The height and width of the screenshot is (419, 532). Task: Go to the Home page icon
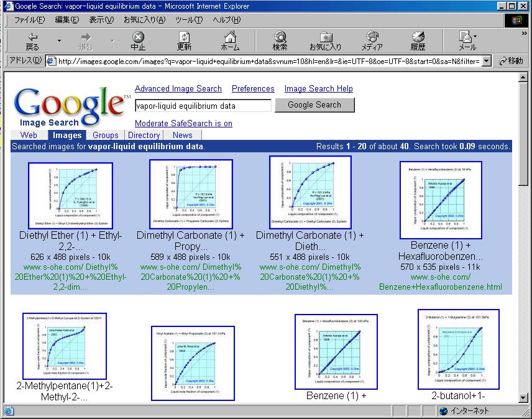(230, 38)
